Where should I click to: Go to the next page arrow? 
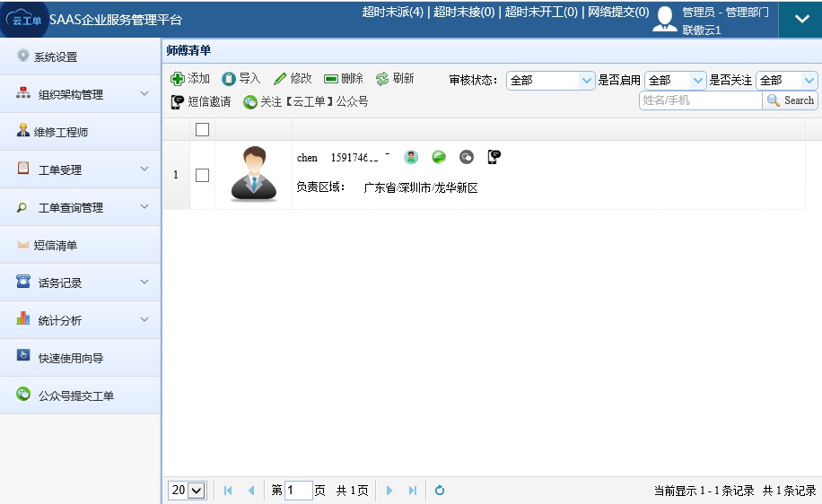click(x=389, y=491)
